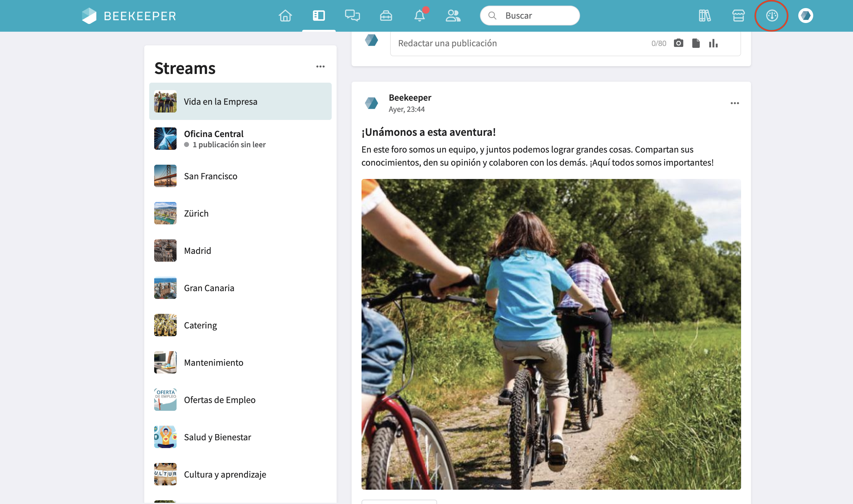853x504 pixels.
Task: Attach a photo with the camera icon
Action: (678, 43)
